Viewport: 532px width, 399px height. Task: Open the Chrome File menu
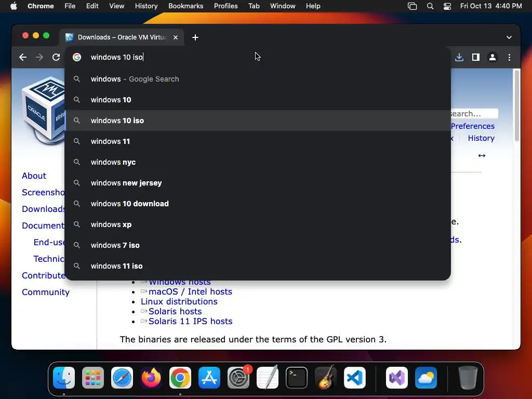[x=70, y=6]
